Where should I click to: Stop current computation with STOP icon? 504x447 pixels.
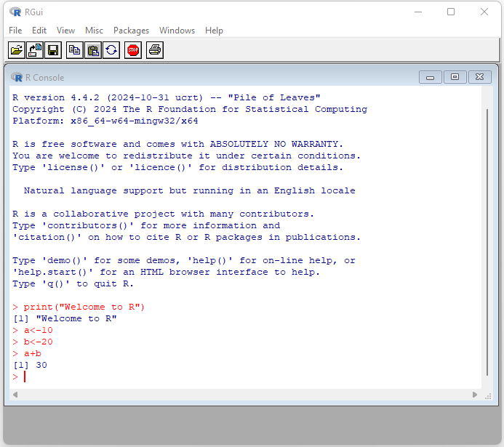click(132, 50)
